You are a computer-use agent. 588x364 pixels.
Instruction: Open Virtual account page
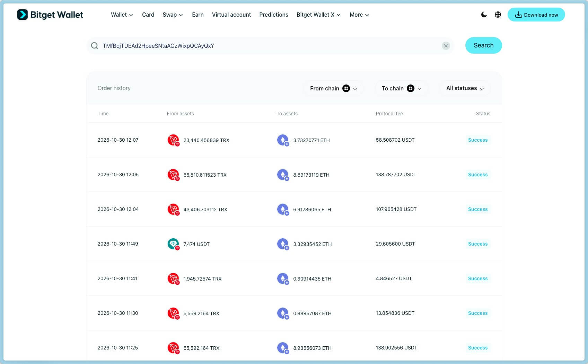[231, 15]
